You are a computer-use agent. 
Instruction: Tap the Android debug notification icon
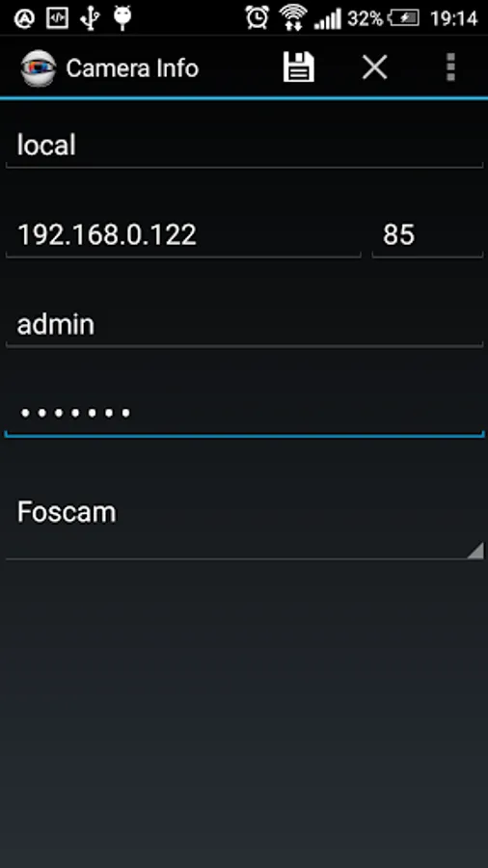click(122, 17)
